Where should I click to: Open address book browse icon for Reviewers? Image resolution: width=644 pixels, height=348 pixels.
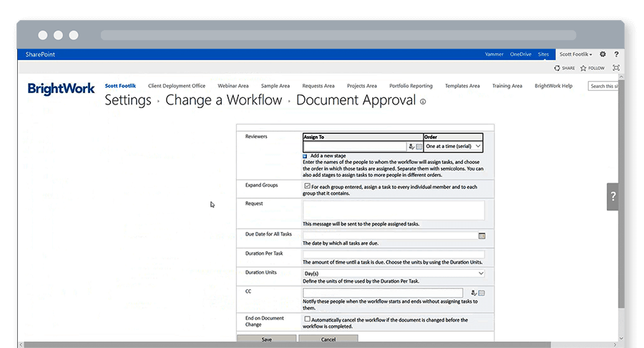tap(419, 146)
